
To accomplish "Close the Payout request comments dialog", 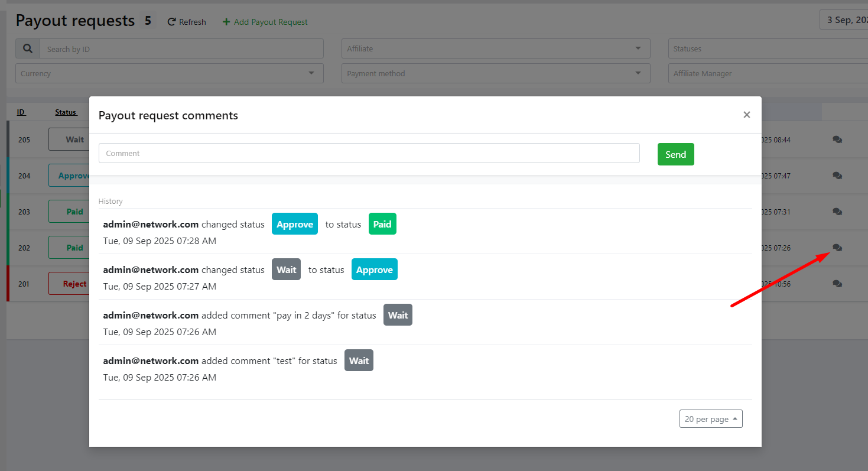I will [746, 115].
